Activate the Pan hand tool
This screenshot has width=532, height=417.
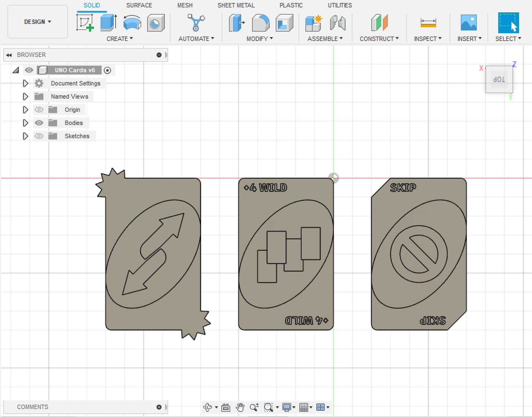240,407
